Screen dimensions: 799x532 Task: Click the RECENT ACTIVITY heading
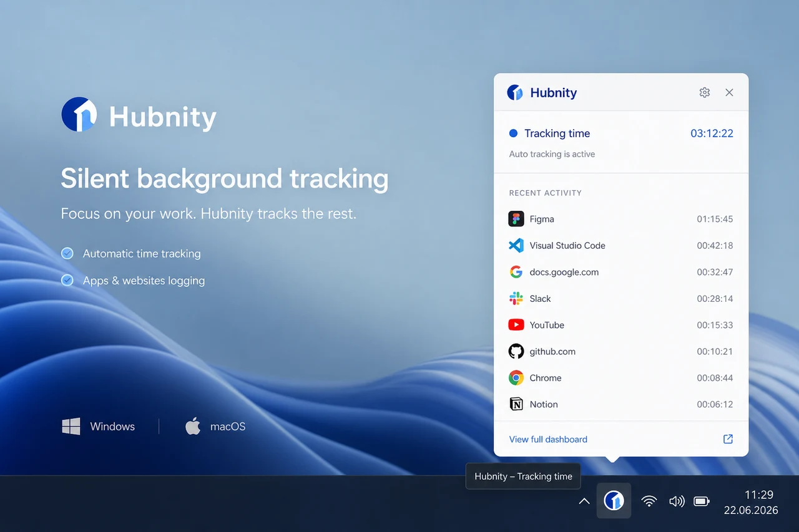(546, 193)
